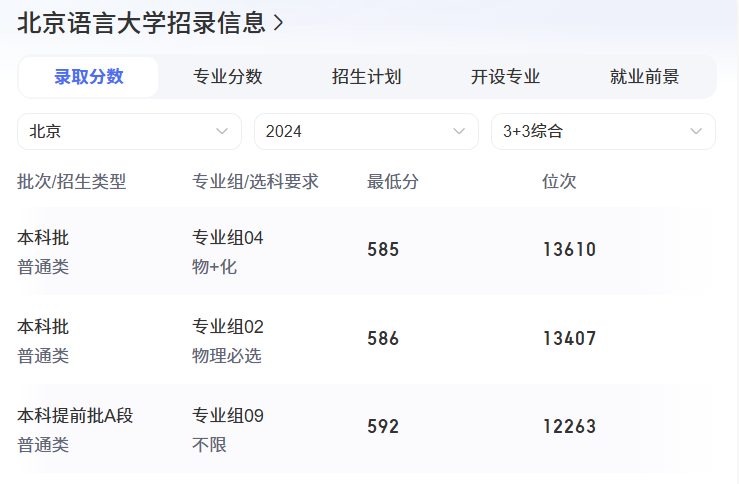Click the 物理必选 subject requirement
This screenshot has height=484, width=739.
click(227, 356)
